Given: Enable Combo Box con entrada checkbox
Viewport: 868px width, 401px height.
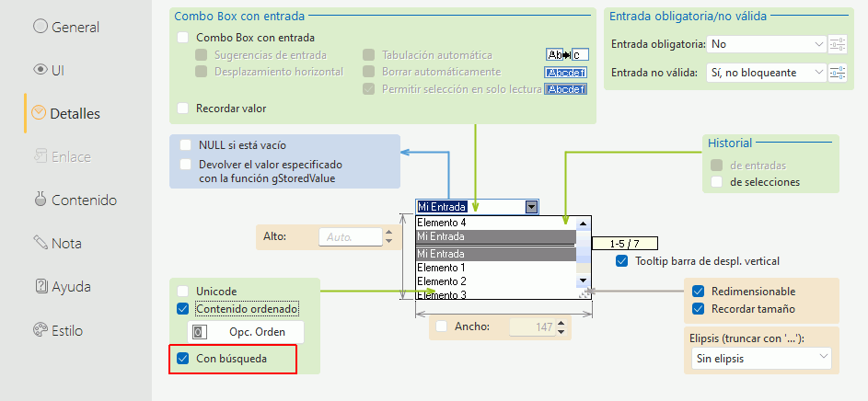Looking at the screenshot, I should pyautogui.click(x=182, y=38).
